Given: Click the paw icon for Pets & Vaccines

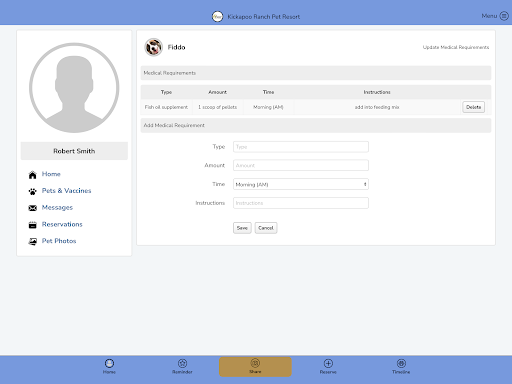Looking at the screenshot, I should 32,191.
